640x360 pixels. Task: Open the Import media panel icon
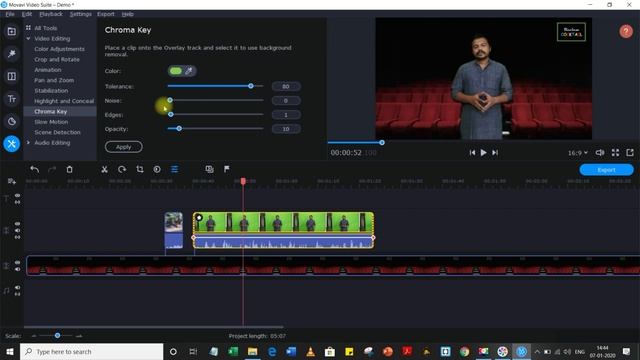(11, 31)
